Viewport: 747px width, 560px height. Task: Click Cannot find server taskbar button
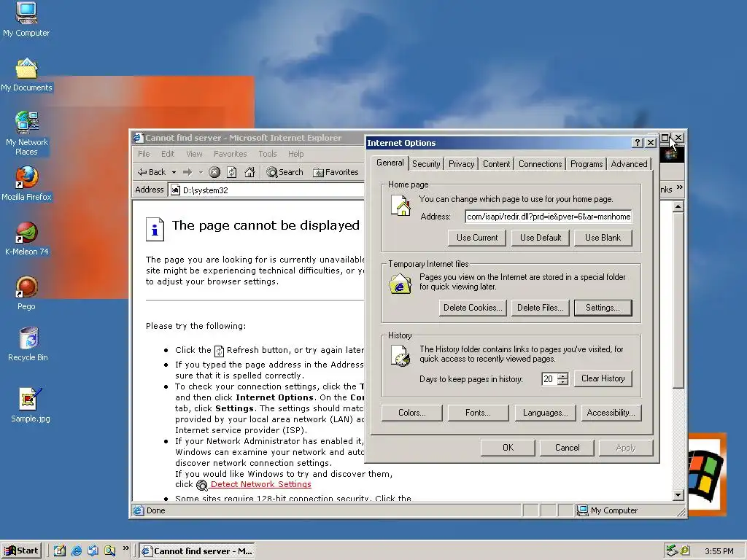click(197, 551)
